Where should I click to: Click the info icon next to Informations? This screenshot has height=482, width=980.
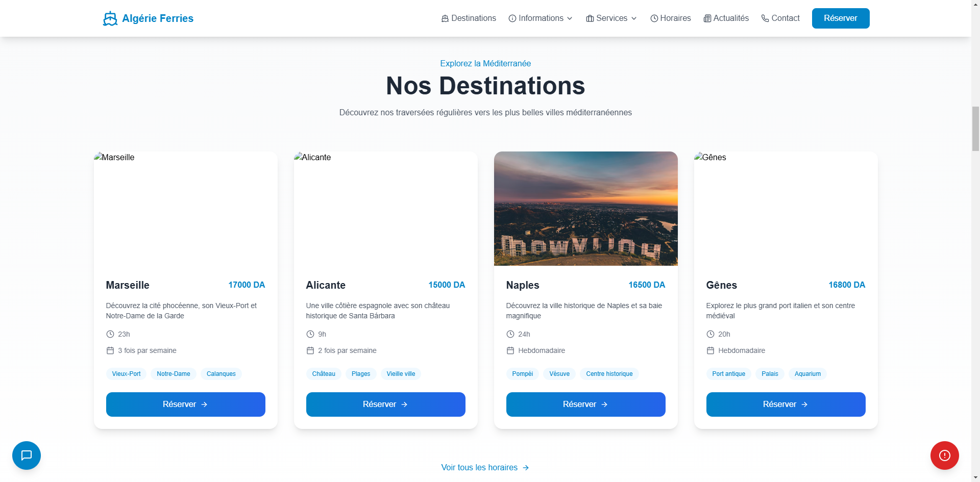[512, 18]
